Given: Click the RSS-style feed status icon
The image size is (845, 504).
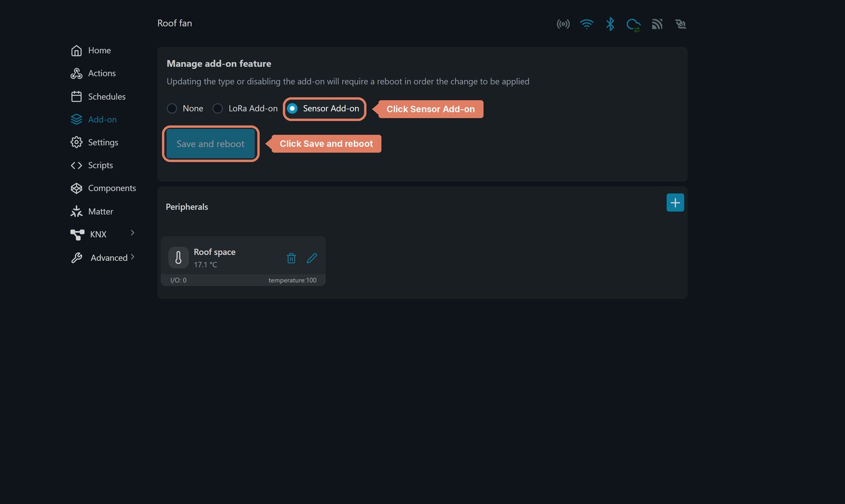Looking at the screenshot, I should [x=657, y=24].
